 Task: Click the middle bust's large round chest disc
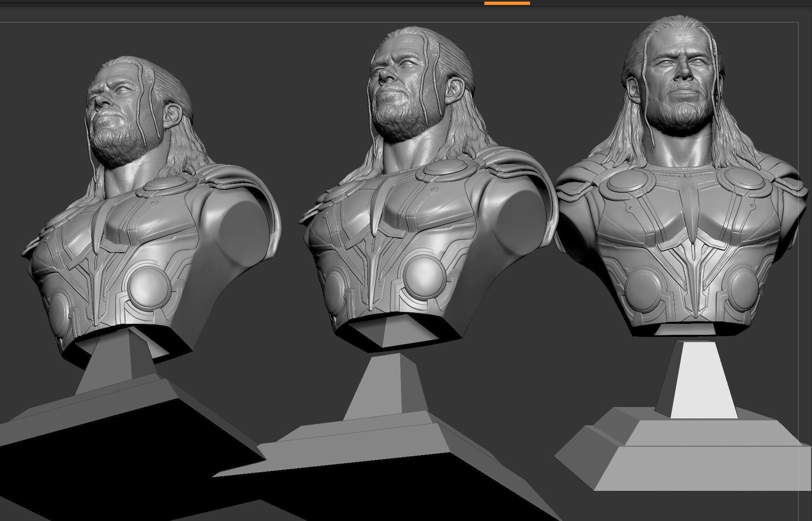click(x=424, y=276)
